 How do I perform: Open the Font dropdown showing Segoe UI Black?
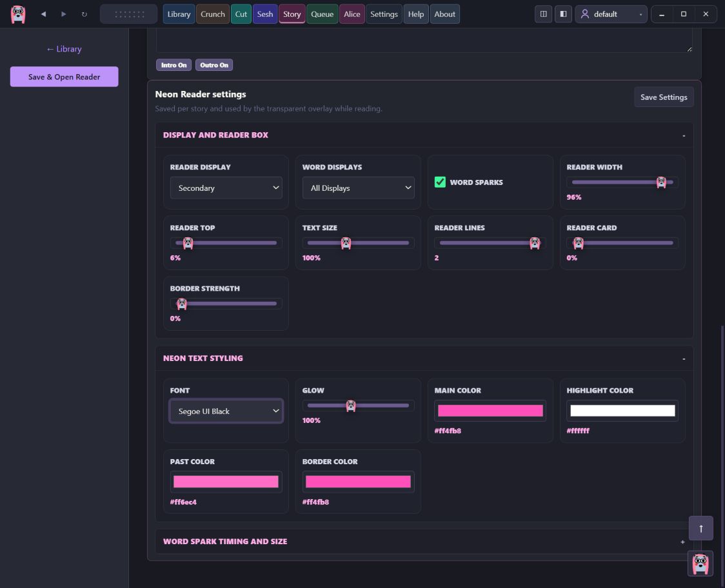click(226, 411)
